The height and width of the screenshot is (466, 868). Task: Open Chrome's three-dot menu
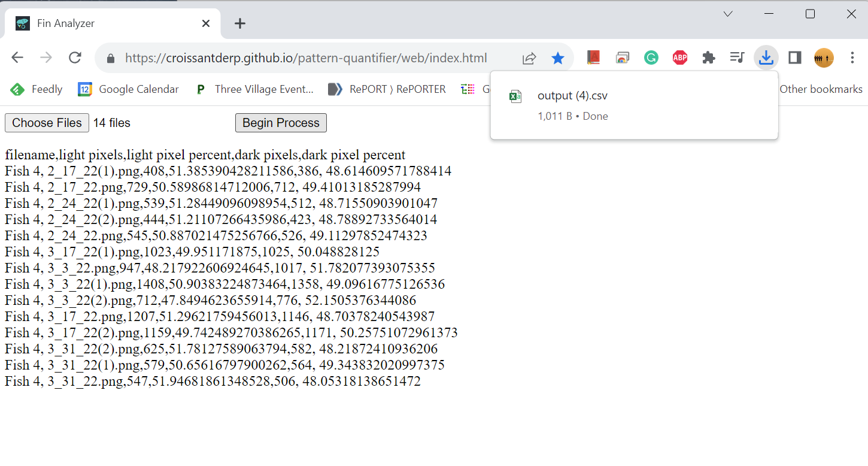click(852, 58)
